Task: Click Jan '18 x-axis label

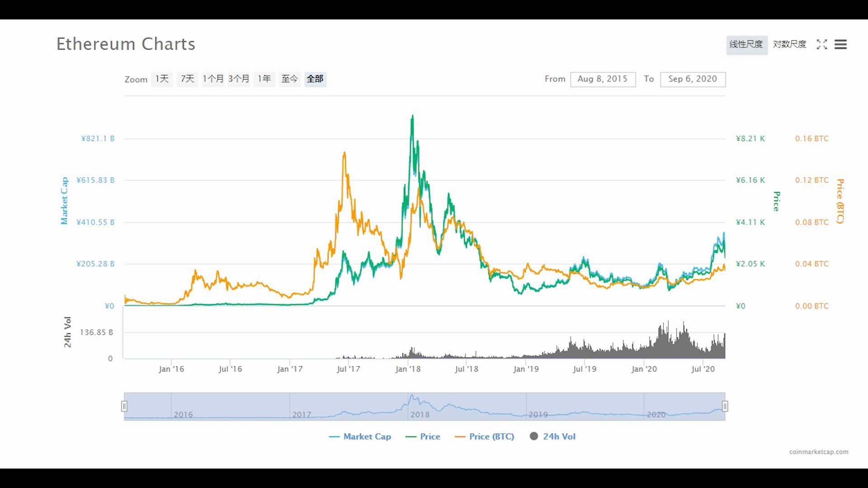Action: tap(408, 369)
